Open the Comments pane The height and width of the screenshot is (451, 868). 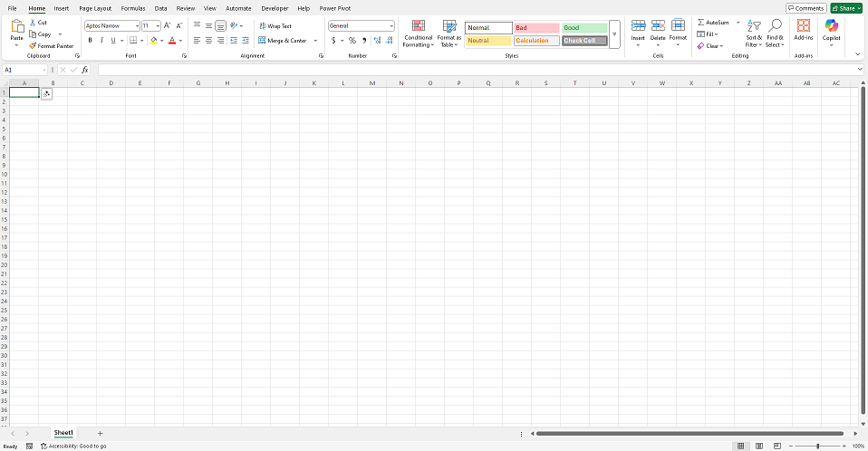tap(806, 8)
